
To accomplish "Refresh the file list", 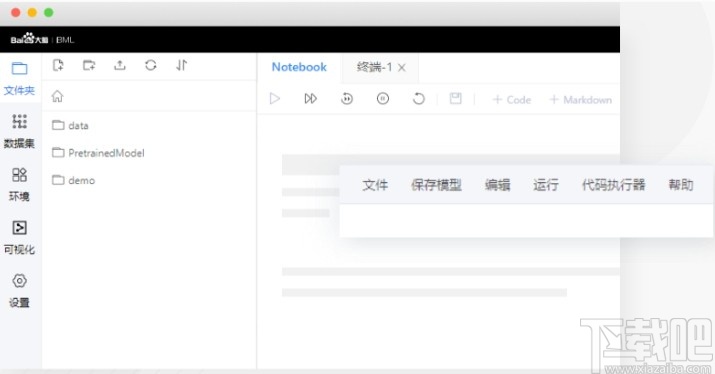I will point(151,65).
